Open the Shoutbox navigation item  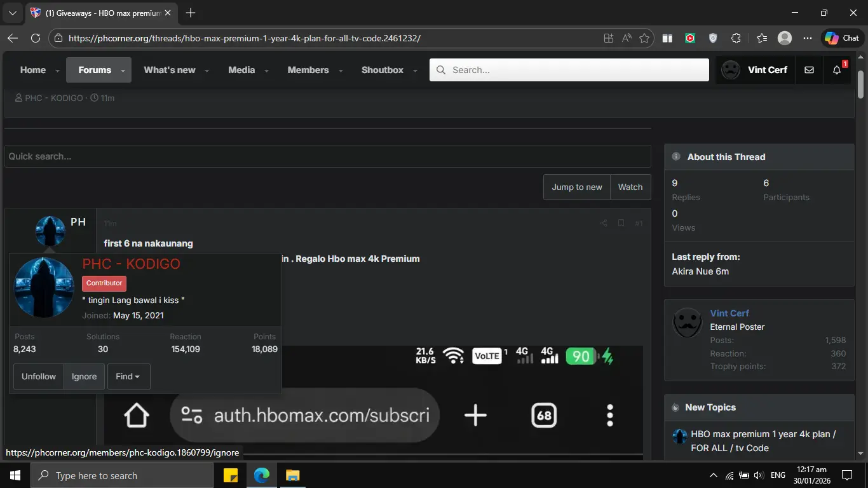(383, 70)
